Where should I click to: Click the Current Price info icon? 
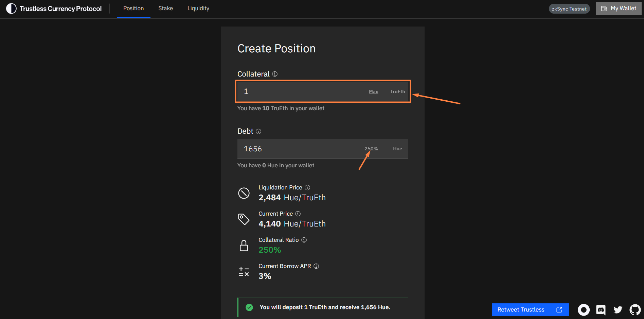[298, 214]
